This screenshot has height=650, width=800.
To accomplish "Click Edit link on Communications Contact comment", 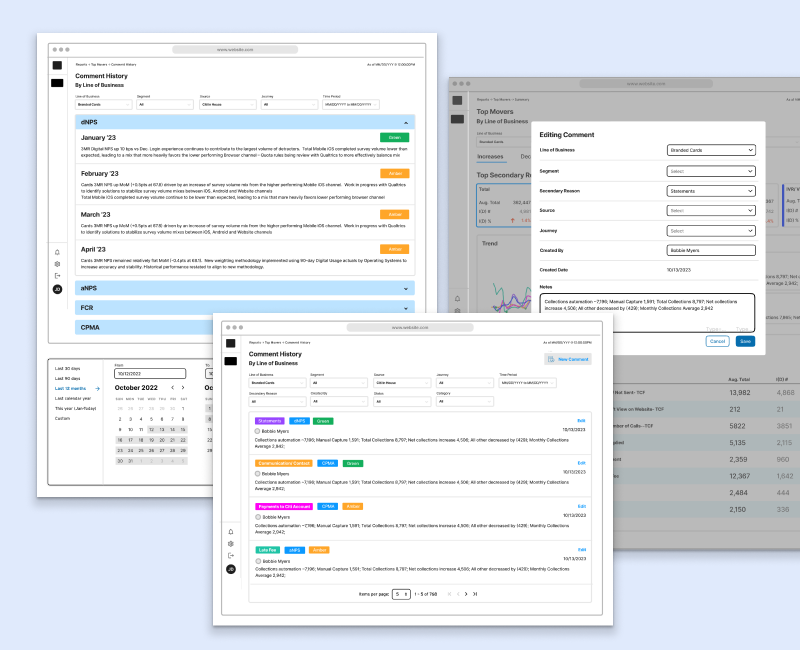I will click(581, 463).
